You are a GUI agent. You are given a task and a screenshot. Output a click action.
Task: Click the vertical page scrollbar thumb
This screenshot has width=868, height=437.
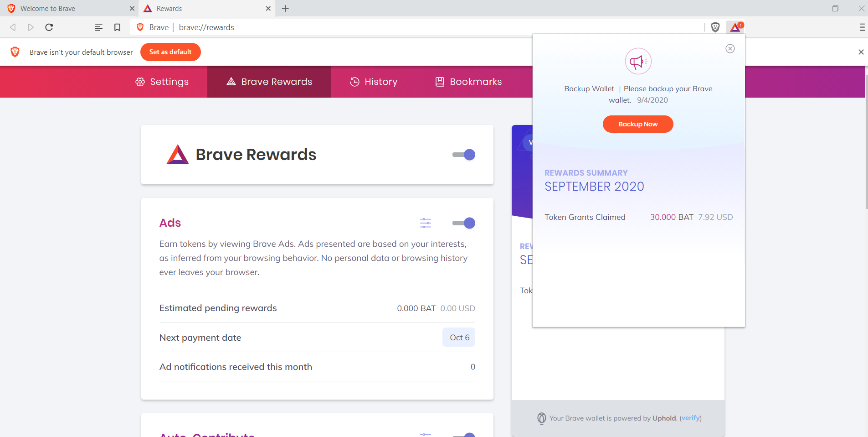(x=867, y=141)
